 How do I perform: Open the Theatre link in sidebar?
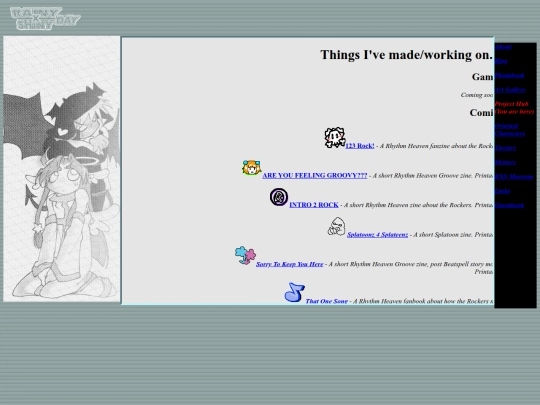(x=505, y=148)
